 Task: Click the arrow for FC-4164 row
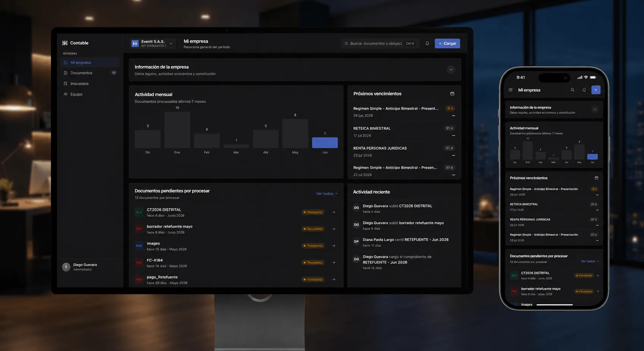point(334,263)
